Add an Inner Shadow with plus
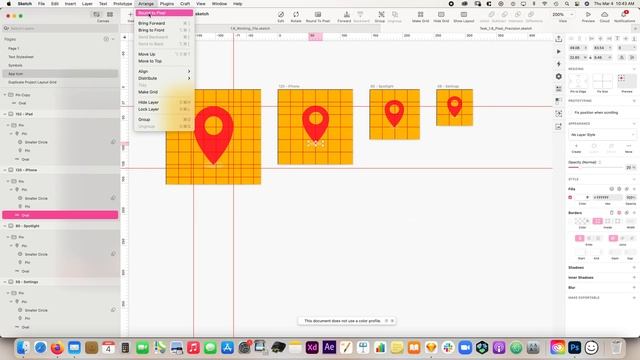Image resolution: width=640 pixels, height=360 pixels. (634, 278)
